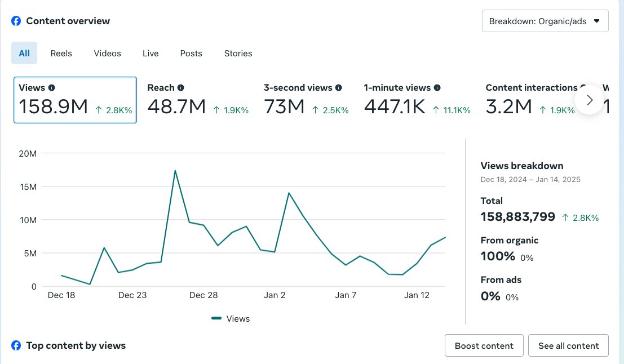Switch to the Stories tab
Screen dimensions: 624x364
point(238,54)
